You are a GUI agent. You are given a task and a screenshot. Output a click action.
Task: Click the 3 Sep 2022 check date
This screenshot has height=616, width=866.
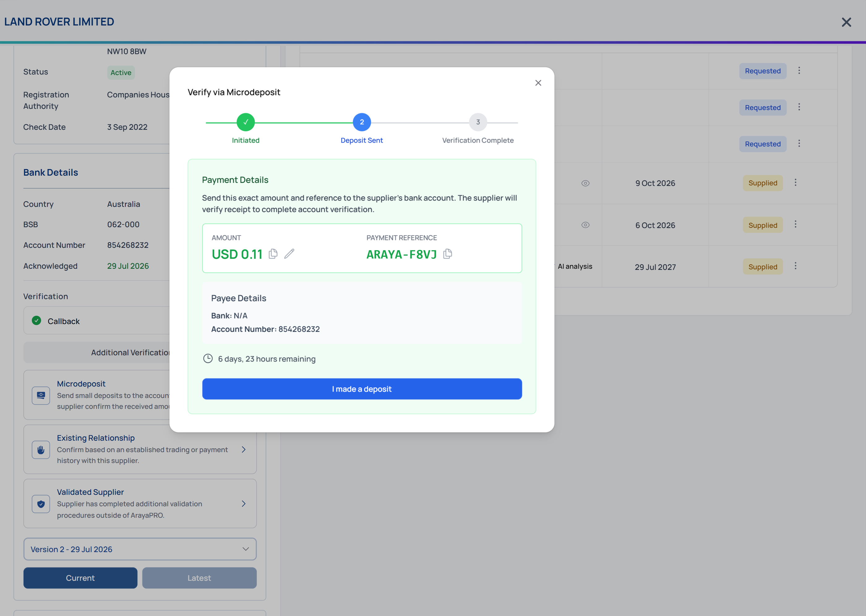pos(127,127)
